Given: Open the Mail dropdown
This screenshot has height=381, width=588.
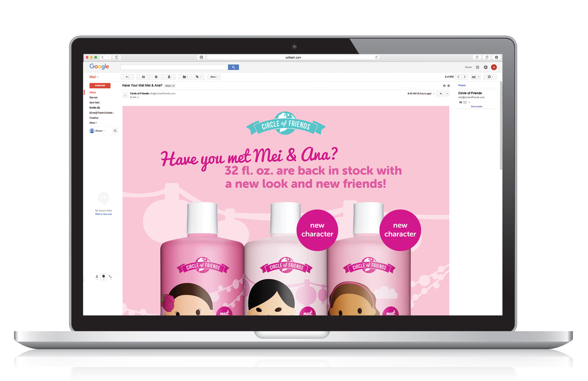Looking at the screenshot, I should (x=94, y=77).
